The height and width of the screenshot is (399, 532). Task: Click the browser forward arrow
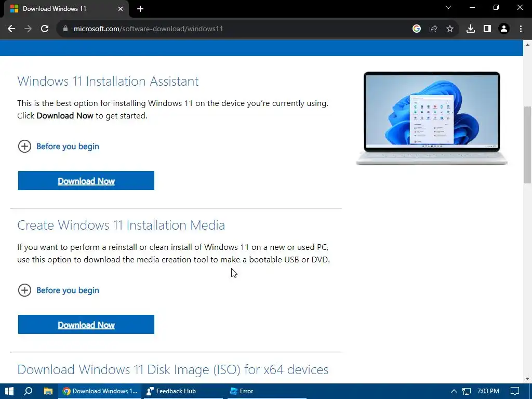point(28,29)
